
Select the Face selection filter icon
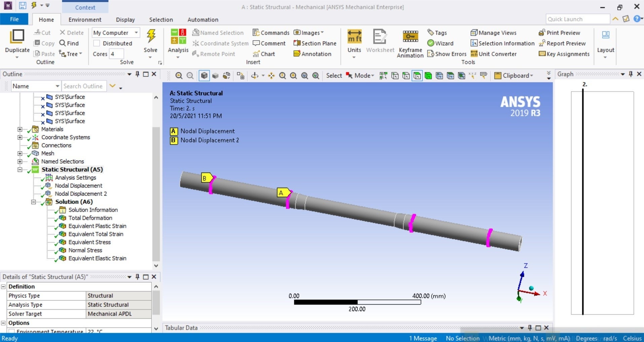[x=417, y=76]
